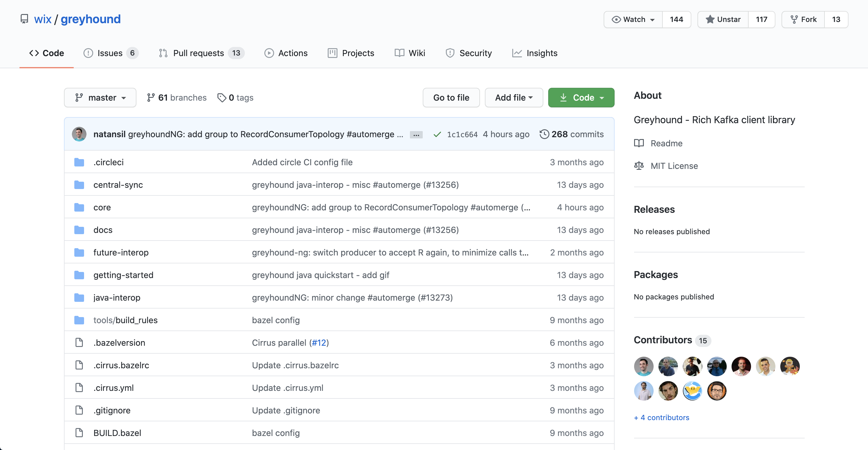Click the green checkmark commit status icon
The height and width of the screenshot is (450, 868).
[x=437, y=134]
